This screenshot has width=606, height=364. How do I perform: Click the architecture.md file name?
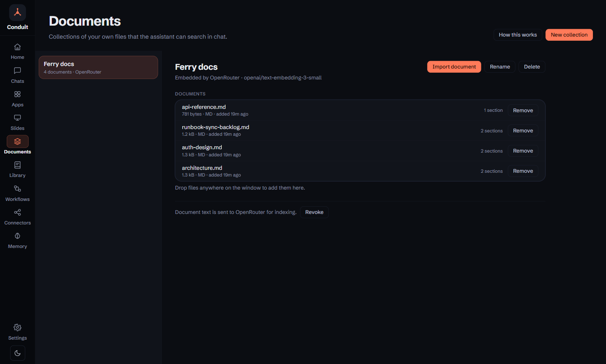pos(202,168)
